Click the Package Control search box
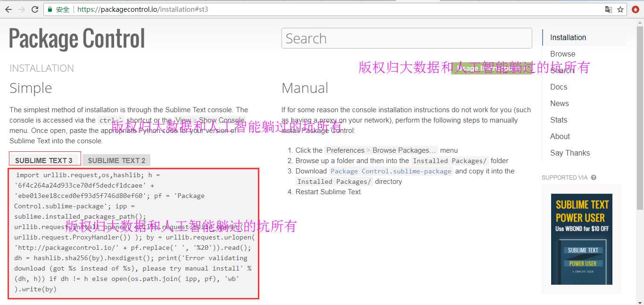Screen dimensions: 644x305 (407, 38)
